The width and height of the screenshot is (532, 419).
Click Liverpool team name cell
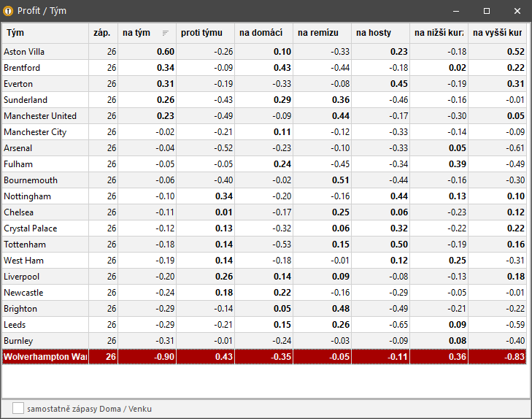[22, 277]
